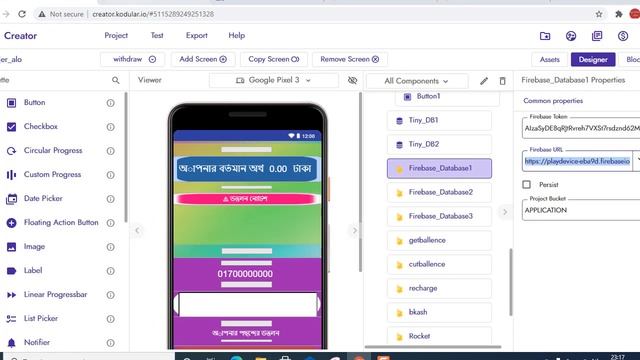
Task: Select getballence in component tree
Action: pos(439,240)
